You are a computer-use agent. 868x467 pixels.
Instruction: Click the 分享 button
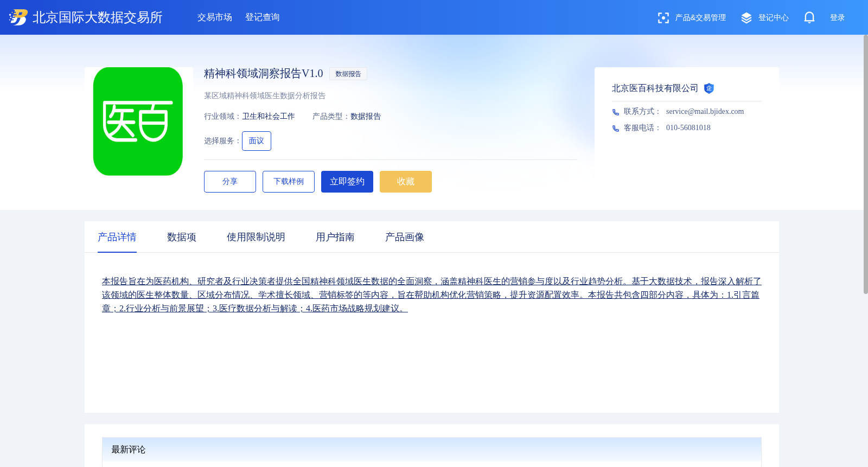coord(230,182)
